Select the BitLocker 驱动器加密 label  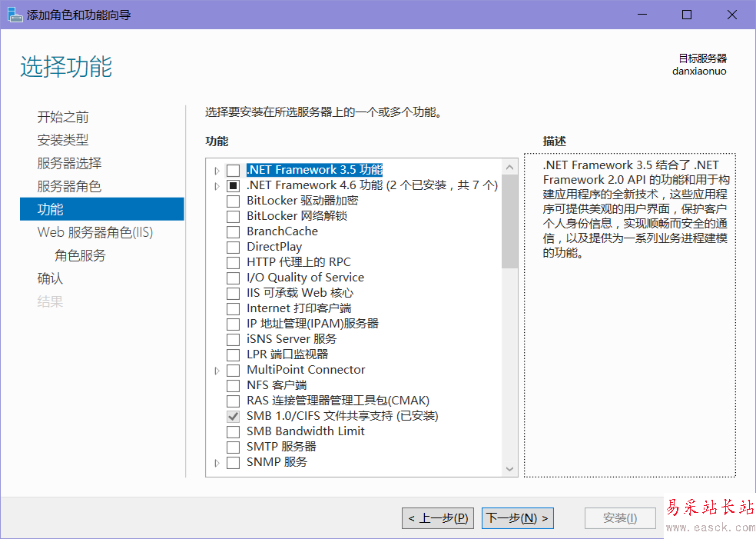click(x=302, y=201)
